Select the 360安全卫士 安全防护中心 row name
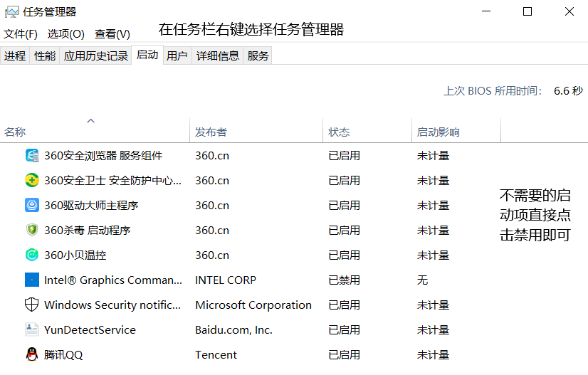 point(112,180)
